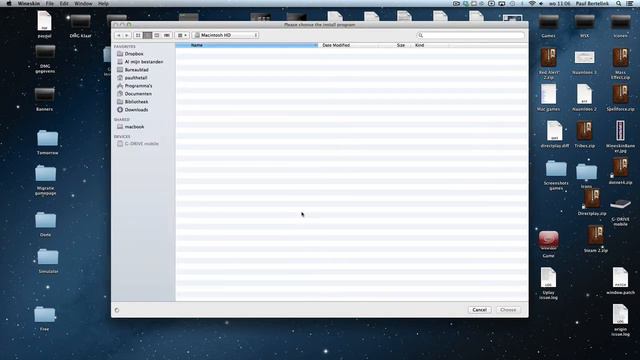Click the Cancel button
Image resolution: width=640 pixels, height=360 pixels.
(x=479, y=310)
